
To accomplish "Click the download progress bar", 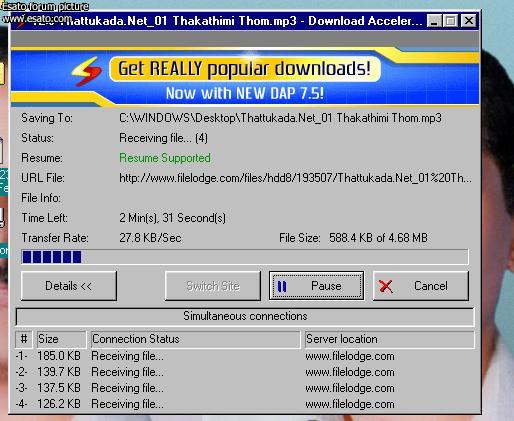I will tap(245, 257).
